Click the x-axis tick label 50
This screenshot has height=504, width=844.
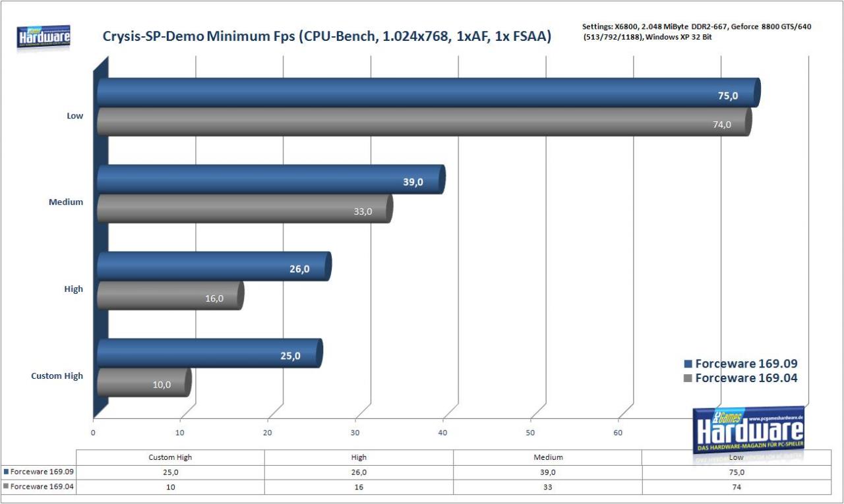pos(531,433)
